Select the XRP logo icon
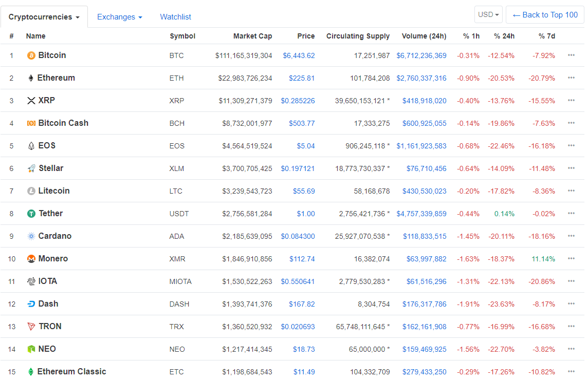 [31, 100]
